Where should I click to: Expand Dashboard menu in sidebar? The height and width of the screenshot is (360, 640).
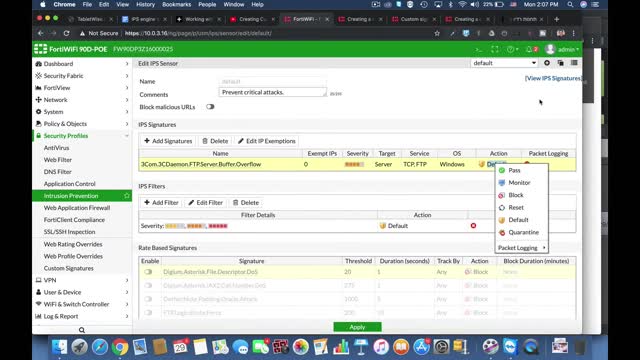(82, 64)
